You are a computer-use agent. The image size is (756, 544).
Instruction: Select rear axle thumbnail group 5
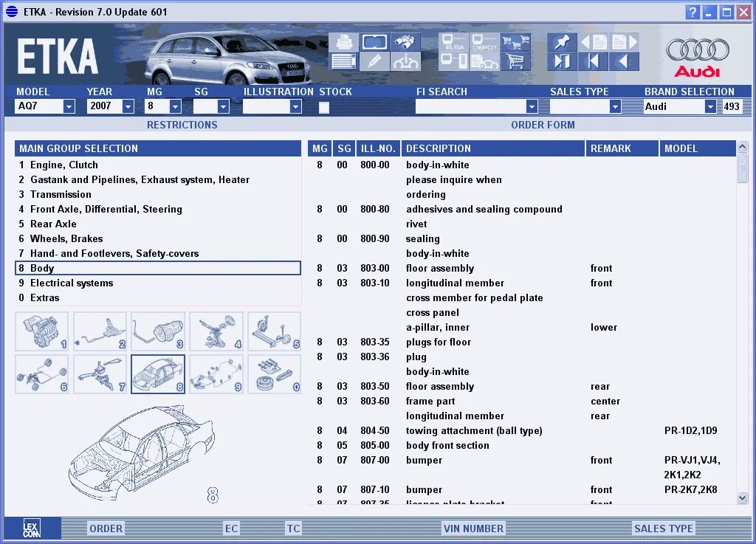pos(275,331)
